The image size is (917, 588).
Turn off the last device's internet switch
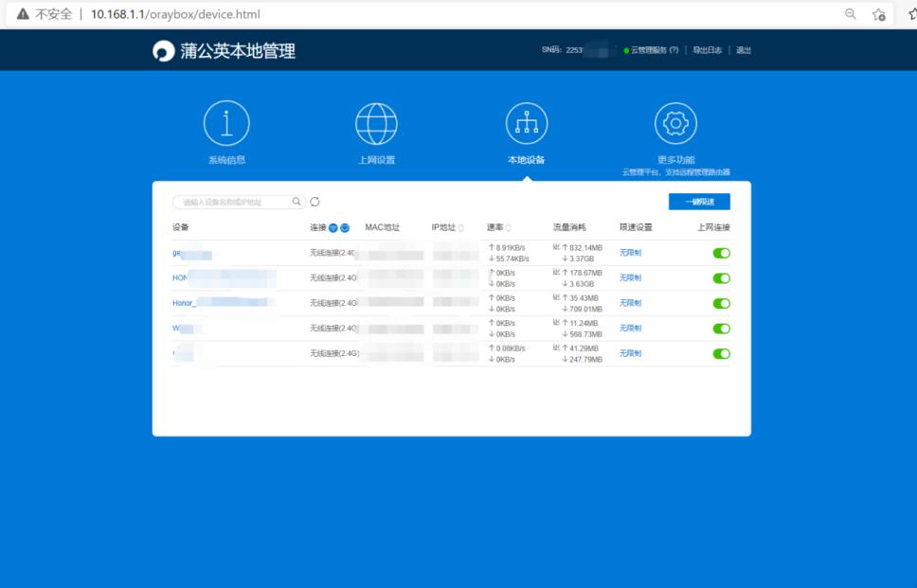point(722,353)
